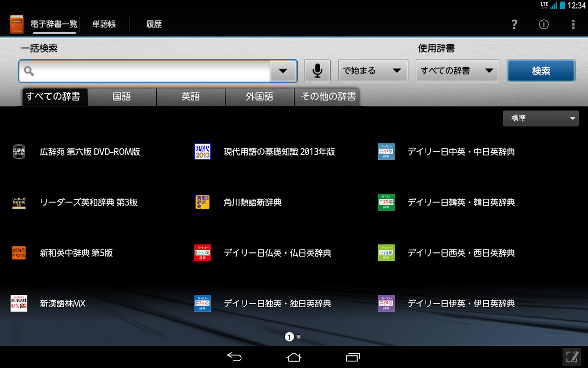588x368 pixels.
Task: Tap the Android back button
Action: pyautogui.click(x=234, y=357)
